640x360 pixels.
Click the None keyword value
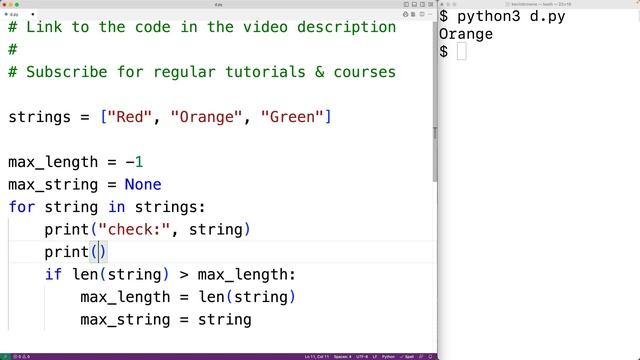point(143,184)
